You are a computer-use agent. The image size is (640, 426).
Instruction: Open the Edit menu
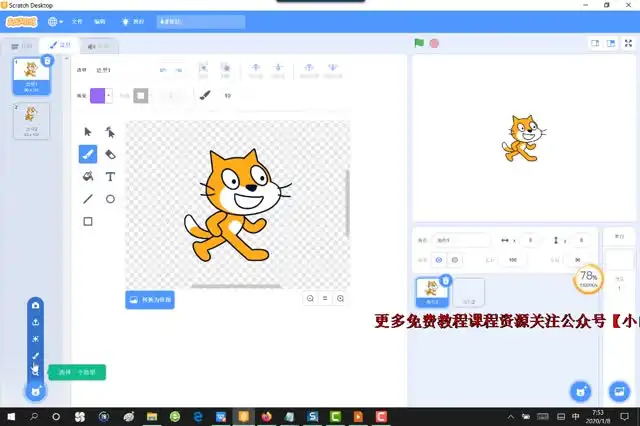coord(100,22)
